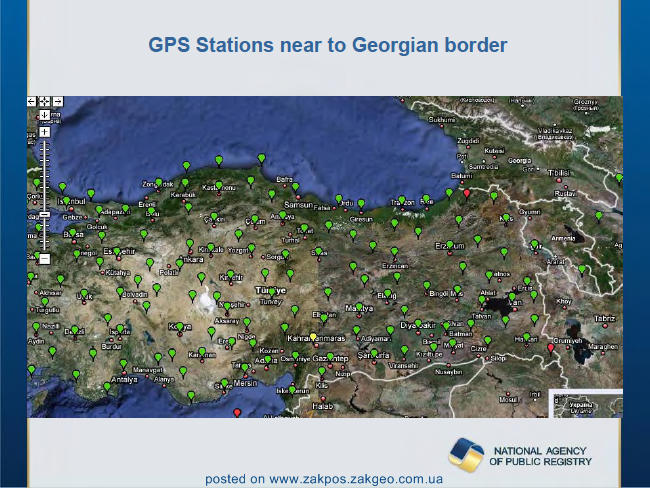Click the zoom slider handle
650x488 pixels.
[44, 214]
